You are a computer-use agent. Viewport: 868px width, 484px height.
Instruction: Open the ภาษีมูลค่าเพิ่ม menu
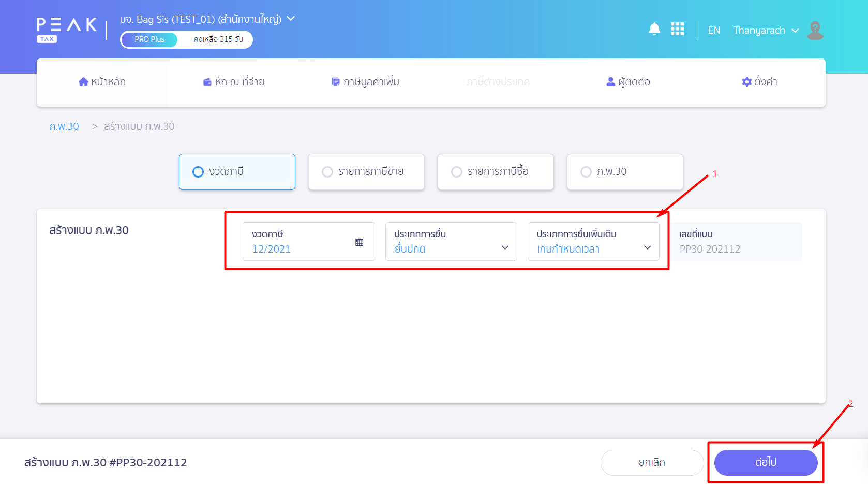[x=365, y=82]
